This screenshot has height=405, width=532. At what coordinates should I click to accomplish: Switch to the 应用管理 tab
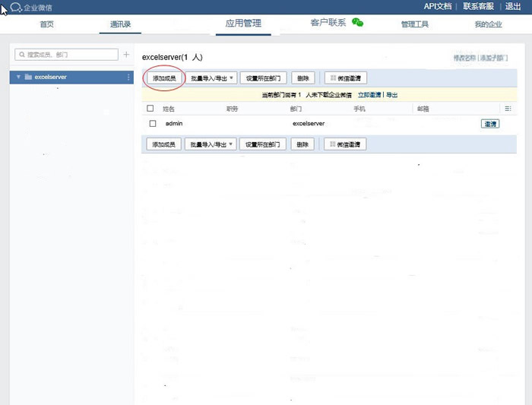pos(243,23)
